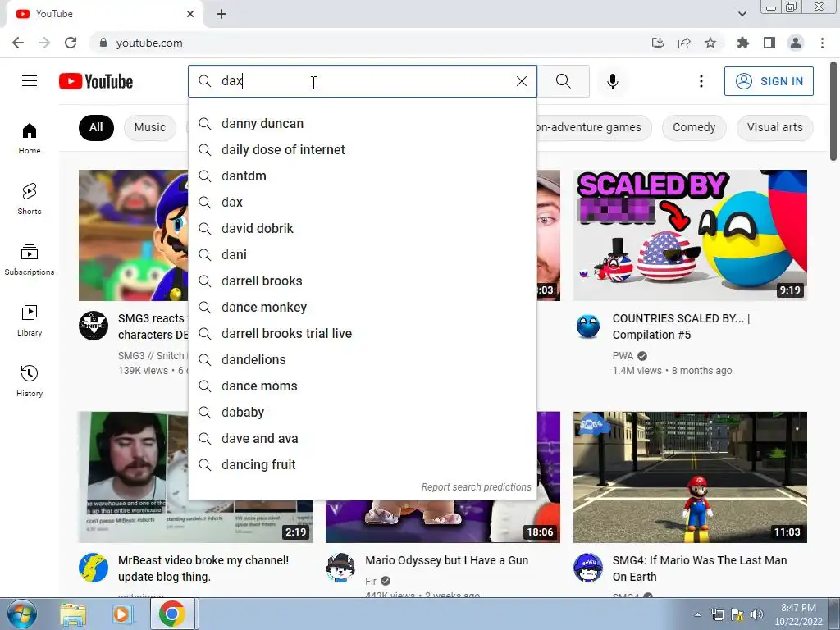The height and width of the screenshot is (630, 840).
Task: Open Chrome extensions puzzle icon
Action: (743, 43)
